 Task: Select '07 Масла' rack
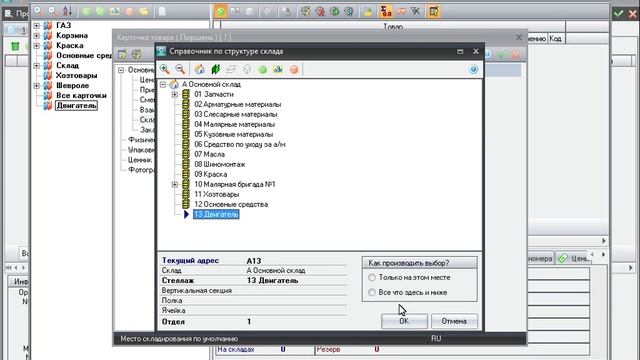[x=209, y=154]
